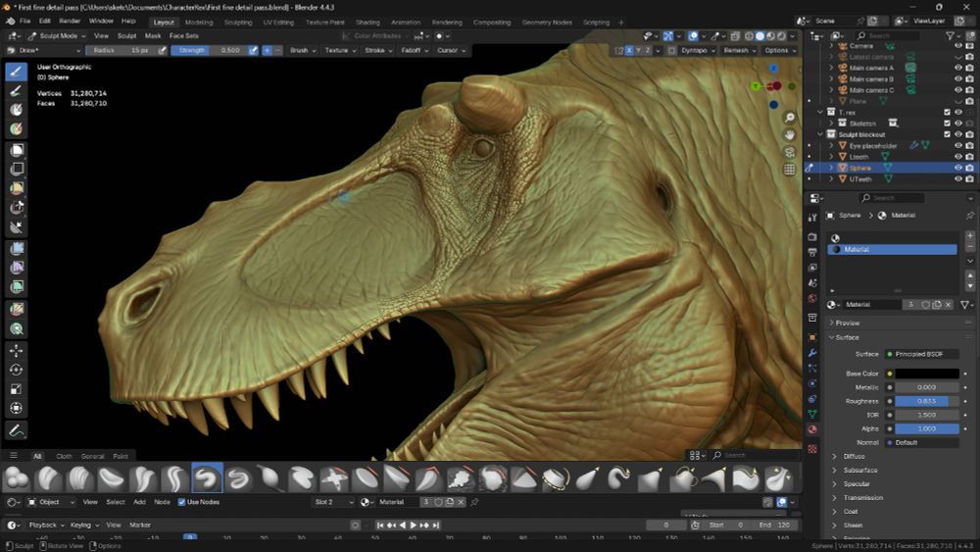Viewport: 980px width, 552px height.
Task: Open the Dyntopo dropdown
Action: (698, 51)
